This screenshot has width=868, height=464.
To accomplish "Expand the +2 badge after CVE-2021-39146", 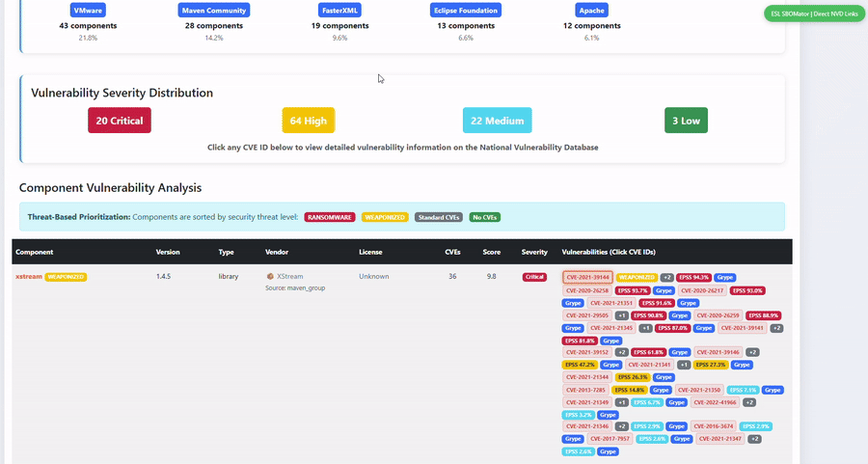I will click(x=752, y=352).
